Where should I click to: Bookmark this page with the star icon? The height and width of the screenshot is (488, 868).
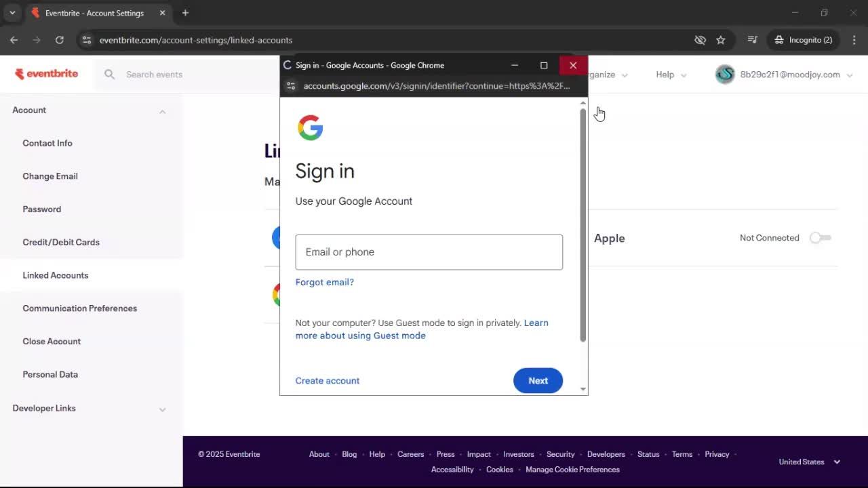pyautogui.click(x=721, y=40)
